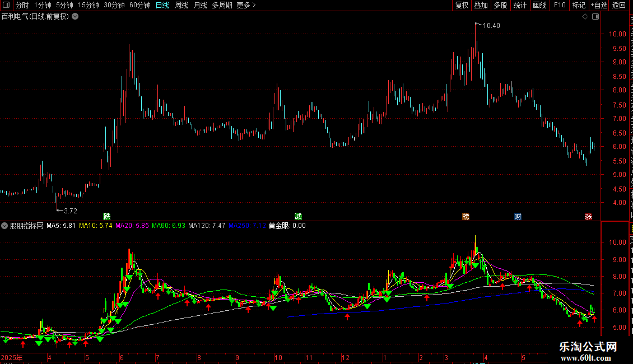Click the diamond icon above main chart
The width and height of the screenshot is (633, 364).
[x=585, y=17]
